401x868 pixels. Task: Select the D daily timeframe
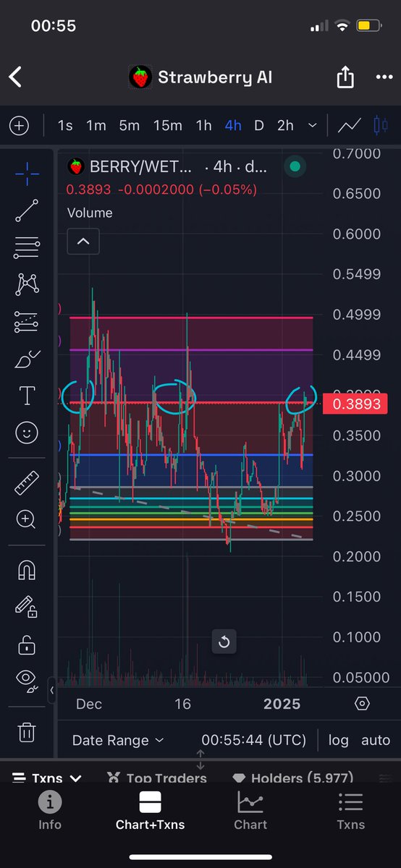click(259, 125)
